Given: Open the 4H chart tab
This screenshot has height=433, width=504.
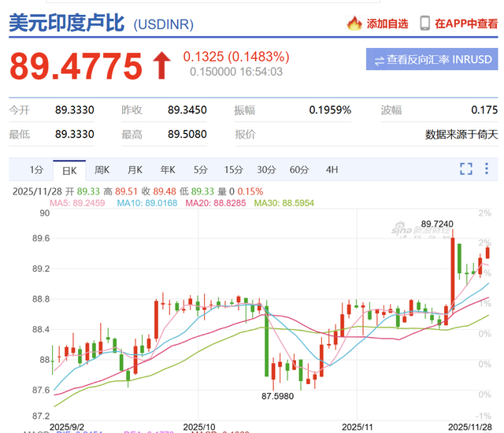Looking at the screenshot, I should click(x=332, y=169).
